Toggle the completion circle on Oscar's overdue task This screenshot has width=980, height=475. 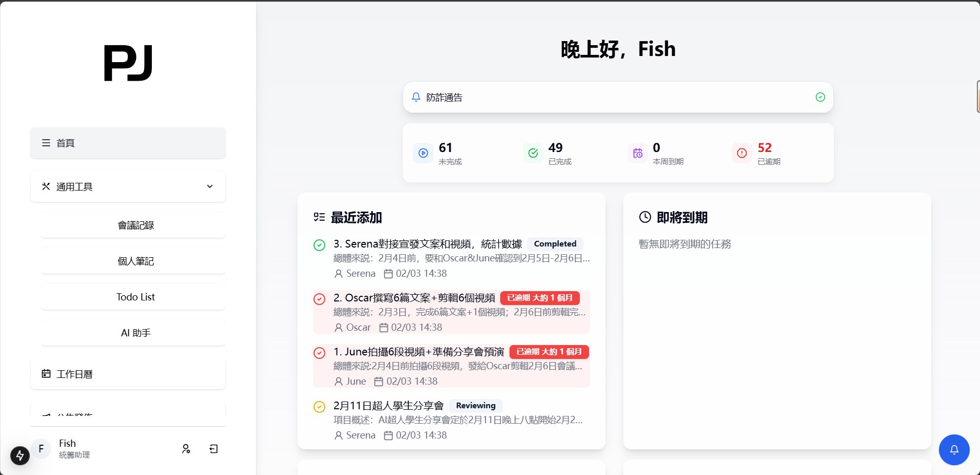[319, 299]
